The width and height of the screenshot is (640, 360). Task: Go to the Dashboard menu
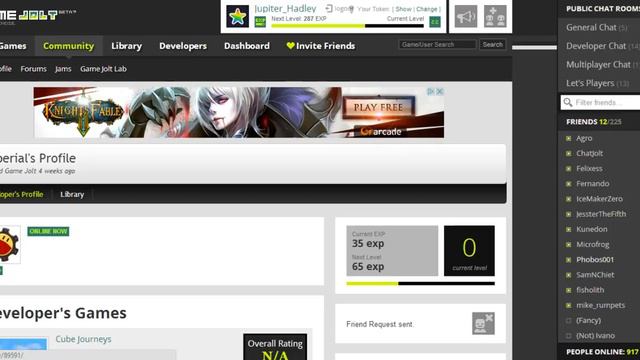(247, 46)
